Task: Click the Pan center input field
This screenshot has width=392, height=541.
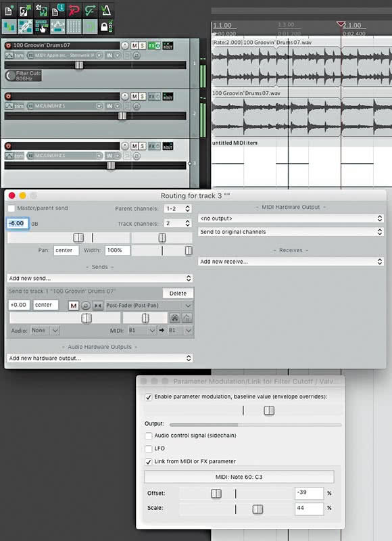Action: (x=66, y=250)
